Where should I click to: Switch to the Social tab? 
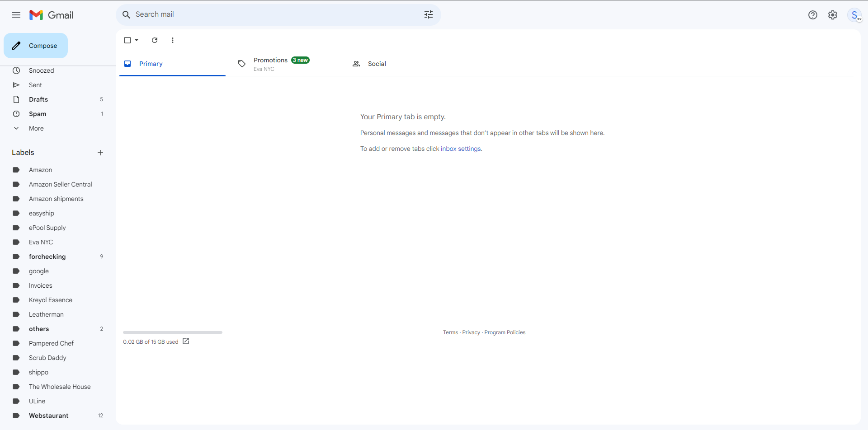tap(401, 64)
